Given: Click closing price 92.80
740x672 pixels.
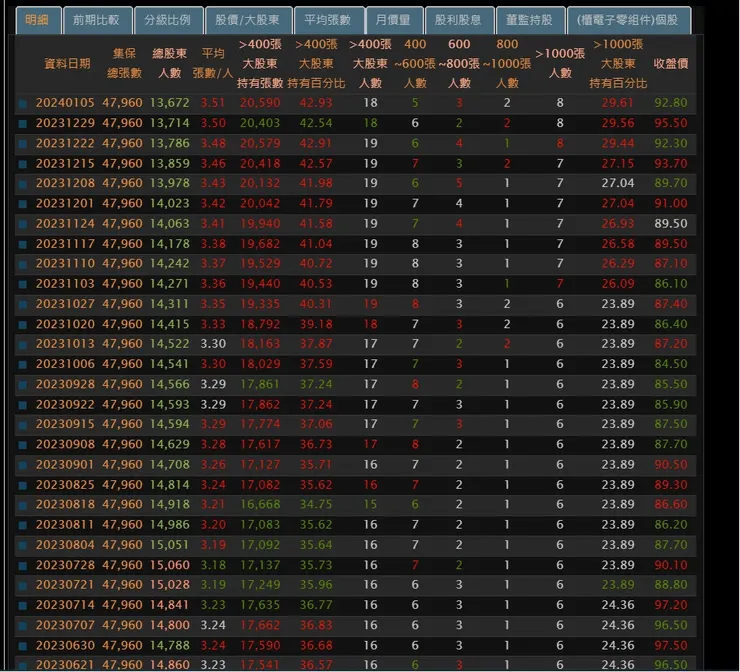Looking at the screenshot, I should [x=671, y=103].
